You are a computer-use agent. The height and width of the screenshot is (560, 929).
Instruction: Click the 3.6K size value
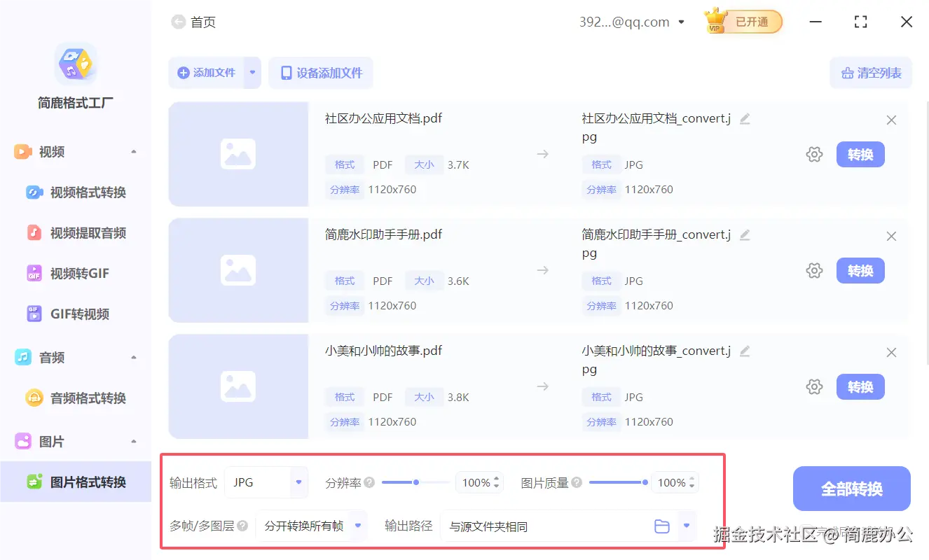pyautogui.click(x=458, y=281)
